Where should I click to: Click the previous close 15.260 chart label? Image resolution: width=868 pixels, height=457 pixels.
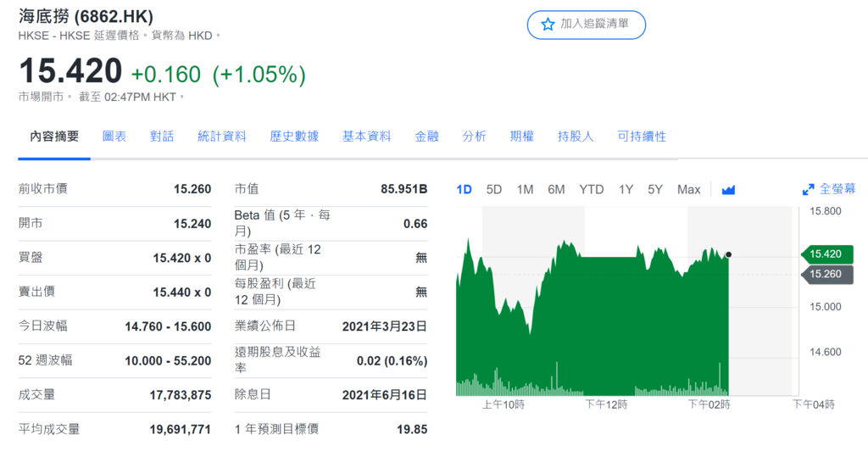coord(827,274)
